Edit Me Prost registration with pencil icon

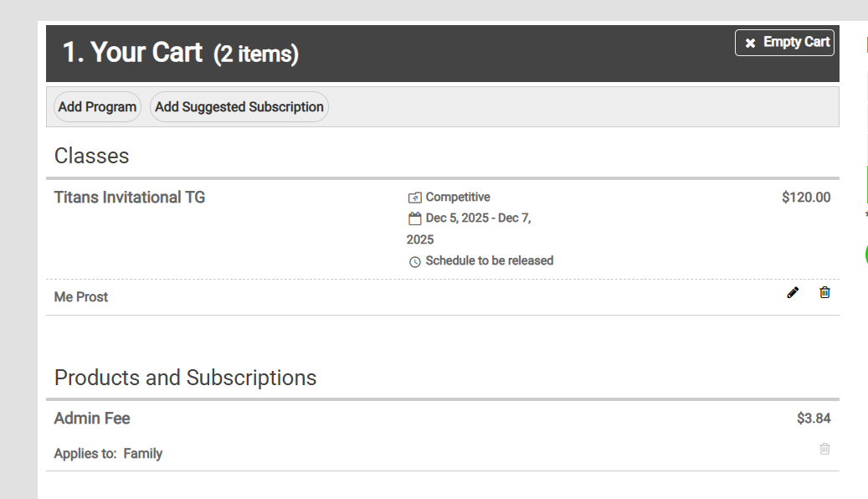coord(793,292)
